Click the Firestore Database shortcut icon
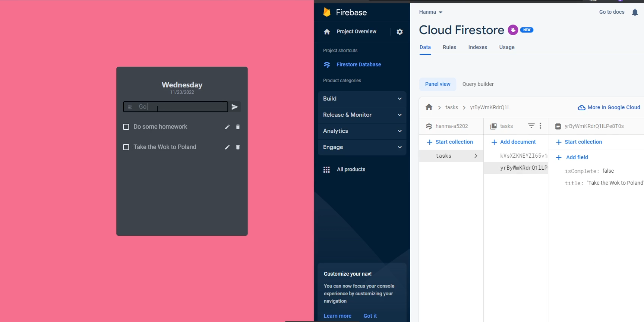This screenshot has height=322, width=644. pos(327,64)
